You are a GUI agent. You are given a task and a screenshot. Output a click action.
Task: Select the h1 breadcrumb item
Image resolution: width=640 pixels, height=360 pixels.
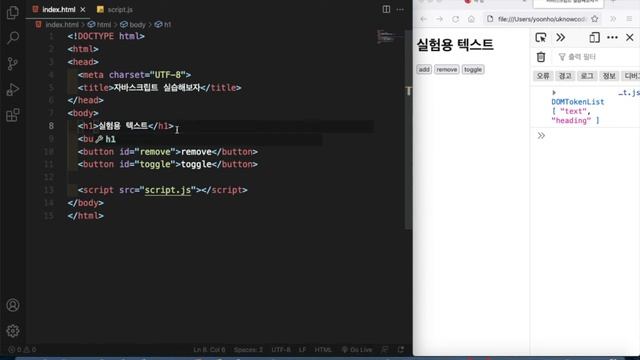click(x=163, y=24)
